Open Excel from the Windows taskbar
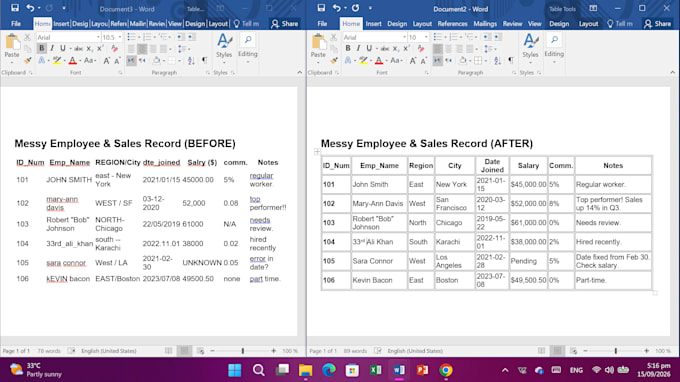 pyautogui.click(x=376, y=370)
